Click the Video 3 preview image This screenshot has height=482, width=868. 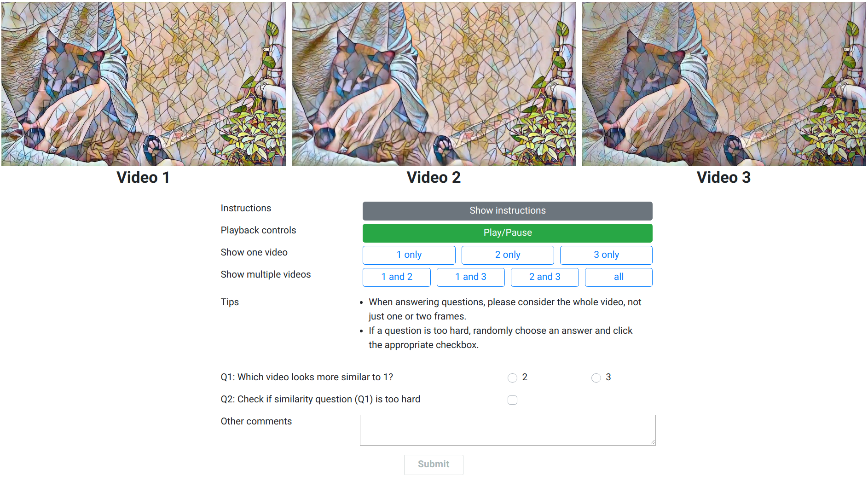coord(723,84)
